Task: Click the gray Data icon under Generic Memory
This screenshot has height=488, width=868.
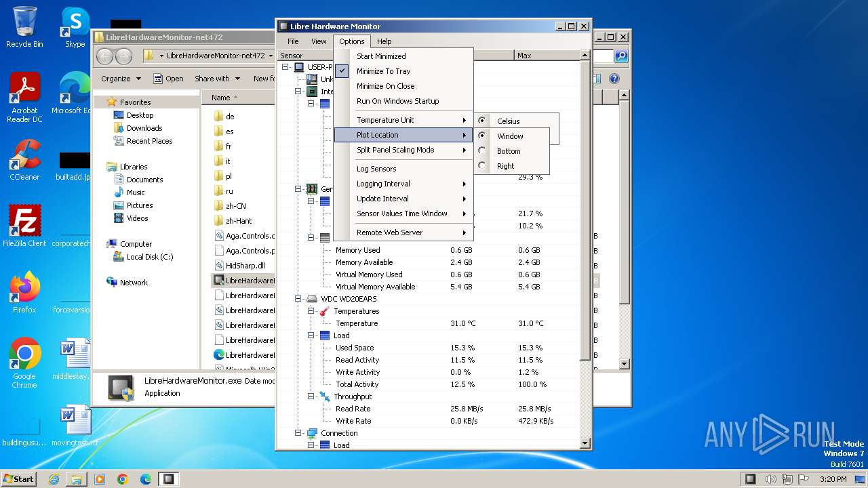Action: pyautogui.click(x=325, y=238)
